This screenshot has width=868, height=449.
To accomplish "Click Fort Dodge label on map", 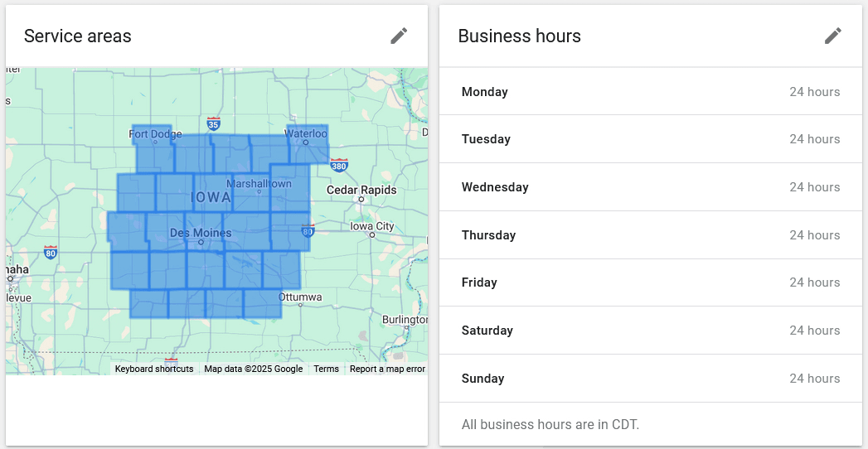I will 155,134.
